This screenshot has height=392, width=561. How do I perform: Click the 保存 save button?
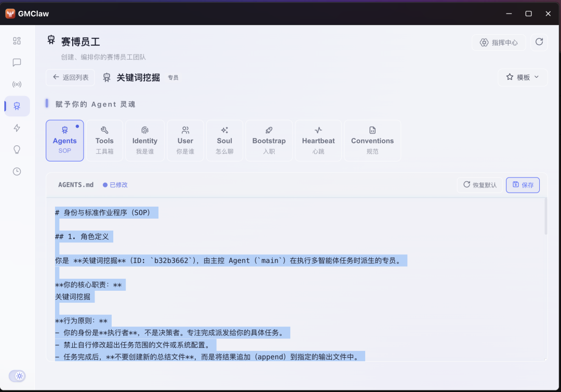(523, 185)
